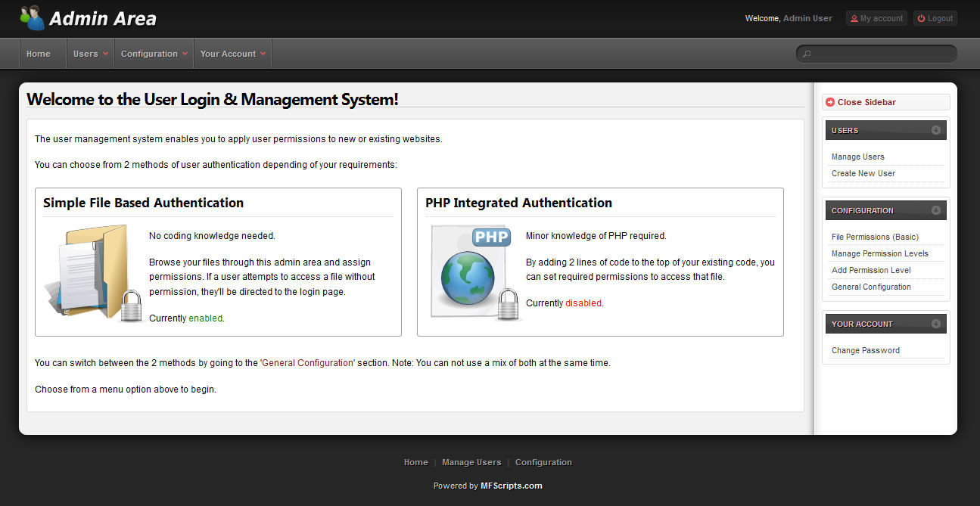Click the PHP globe document image

[474, 274]
